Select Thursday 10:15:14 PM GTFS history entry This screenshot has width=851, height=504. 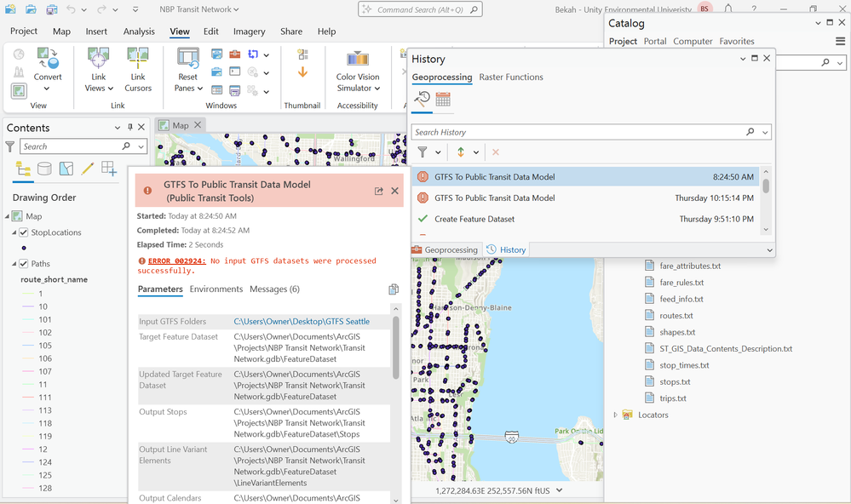tap(586, 198)
